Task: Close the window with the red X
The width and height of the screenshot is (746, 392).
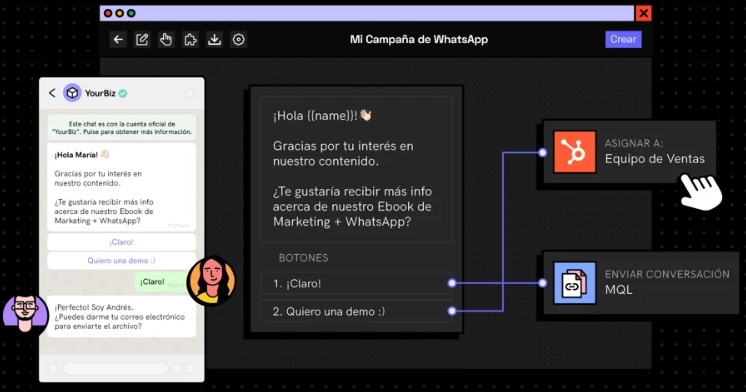Action: 643,13
